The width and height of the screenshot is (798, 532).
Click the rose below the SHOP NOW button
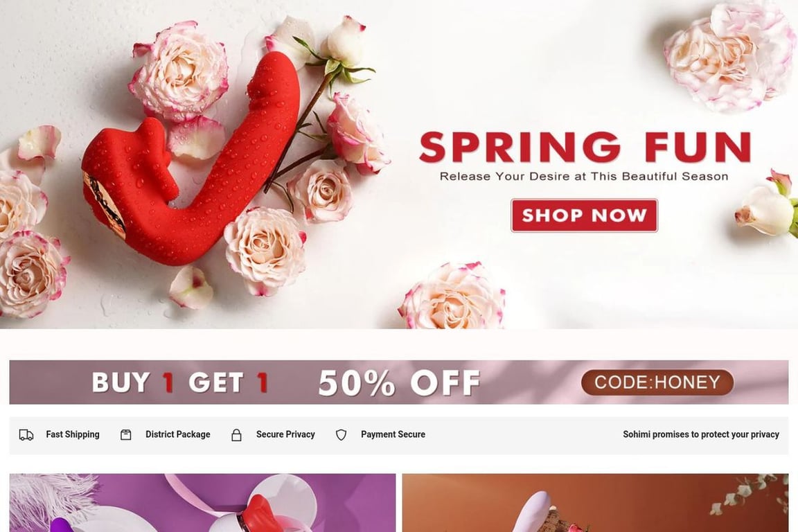(452, 296)
